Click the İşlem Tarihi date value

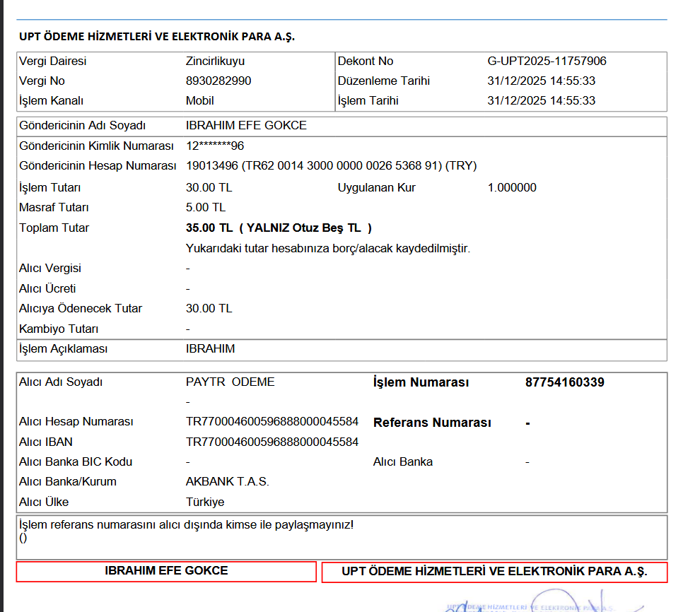click(541, 101)
